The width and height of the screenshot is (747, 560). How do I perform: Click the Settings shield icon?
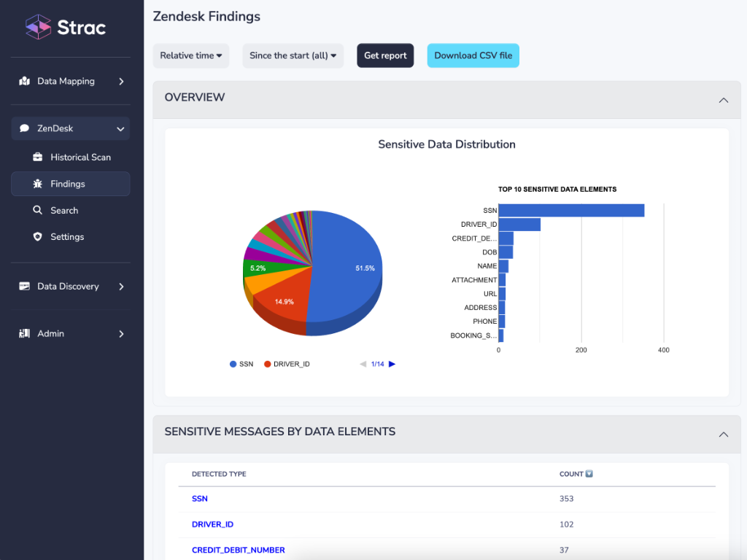pos(38,237)
